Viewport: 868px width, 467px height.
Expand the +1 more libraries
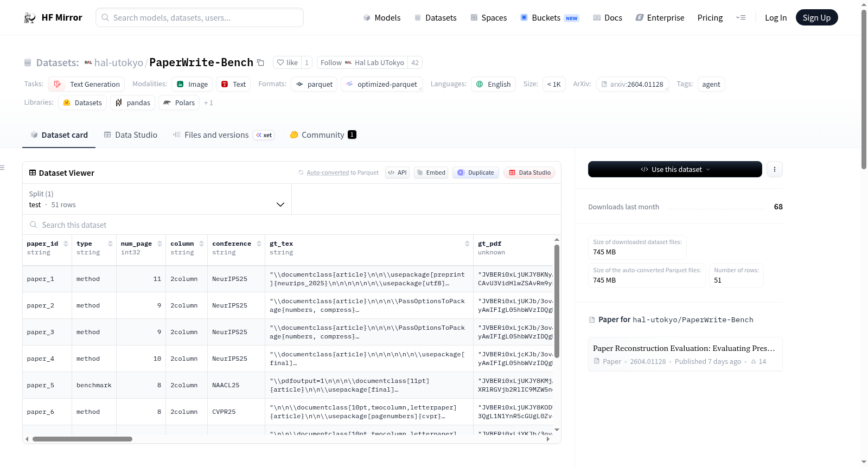point(208,103)
